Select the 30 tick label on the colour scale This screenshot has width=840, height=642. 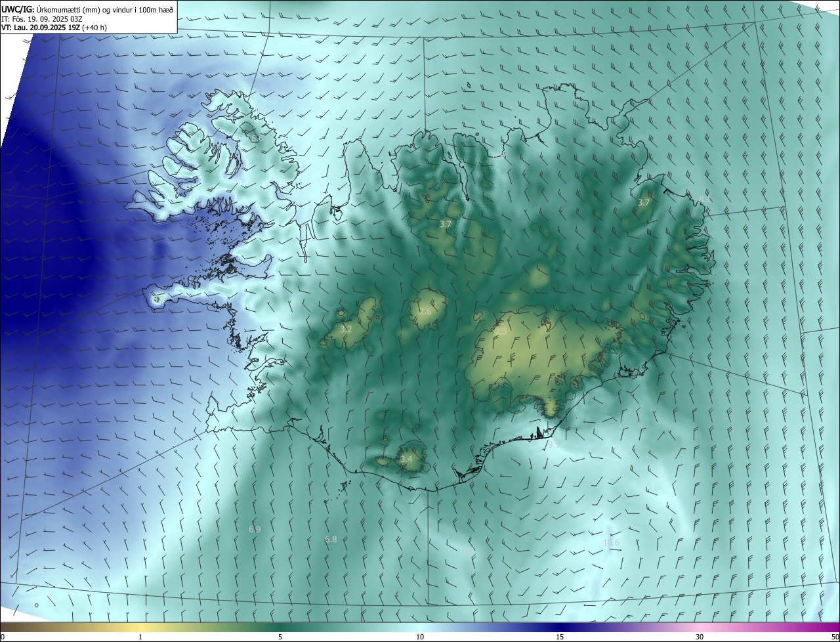(700, 637)
